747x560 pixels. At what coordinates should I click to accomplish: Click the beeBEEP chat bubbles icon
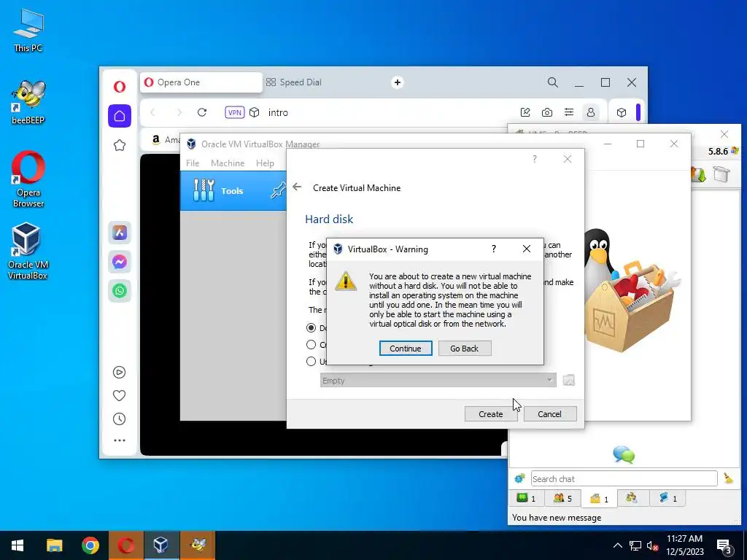tap(624, 455)
